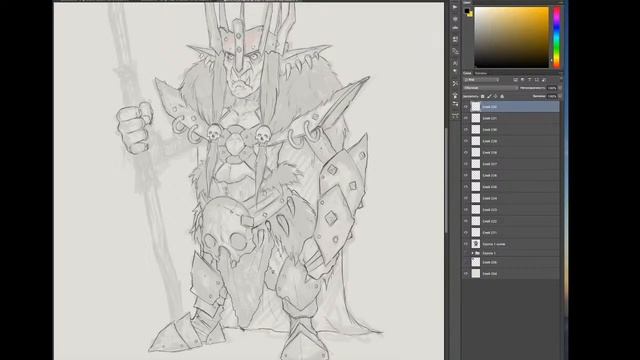Toggle the red layer filtering switch
The width and height of the screenshot is (640, 360).
(552, 79)
